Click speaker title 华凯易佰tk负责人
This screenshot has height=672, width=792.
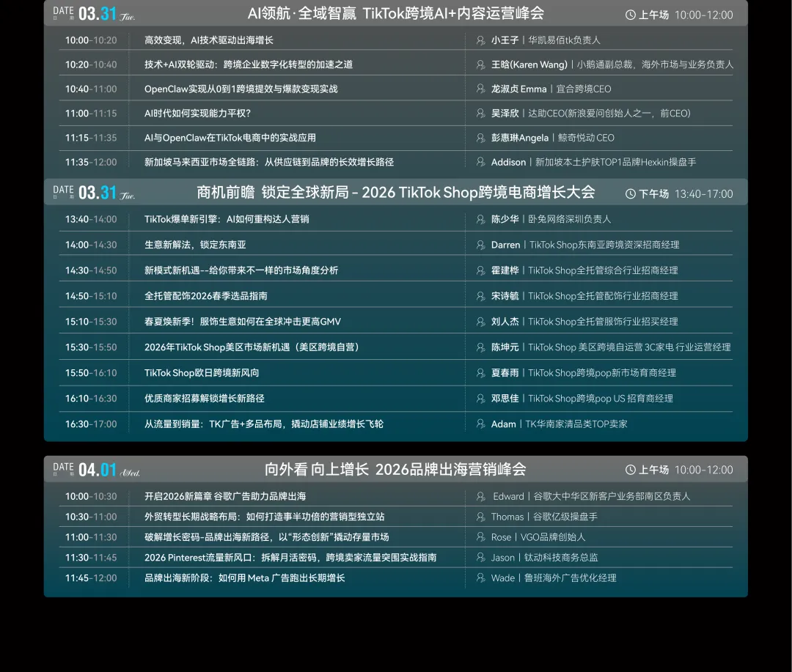pos(564,40)
